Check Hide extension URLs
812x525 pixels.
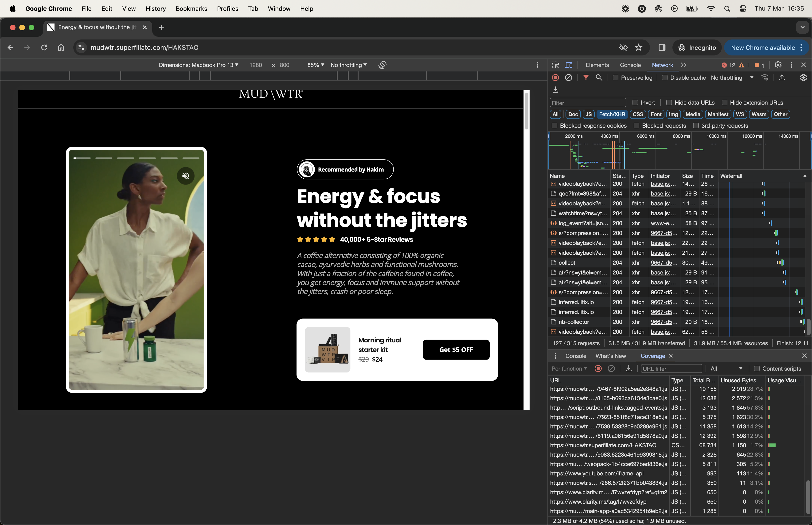pos(724,103)
